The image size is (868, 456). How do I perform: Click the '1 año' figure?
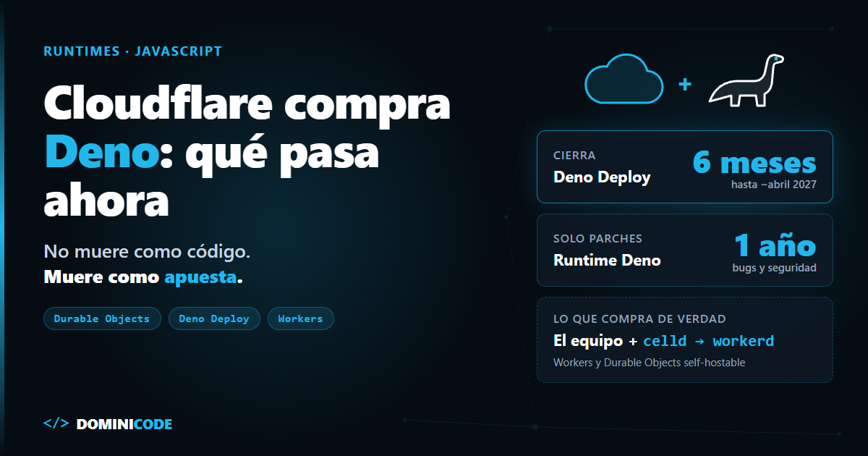[775, 245]
